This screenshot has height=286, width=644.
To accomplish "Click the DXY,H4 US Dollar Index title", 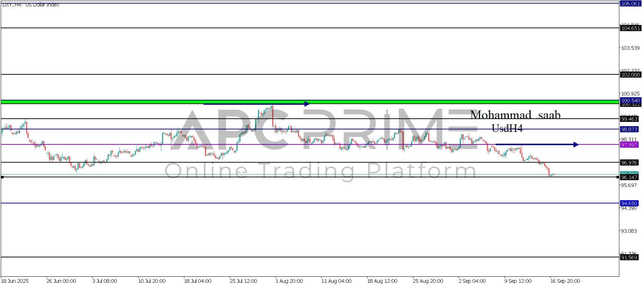I will pos(31,5).
